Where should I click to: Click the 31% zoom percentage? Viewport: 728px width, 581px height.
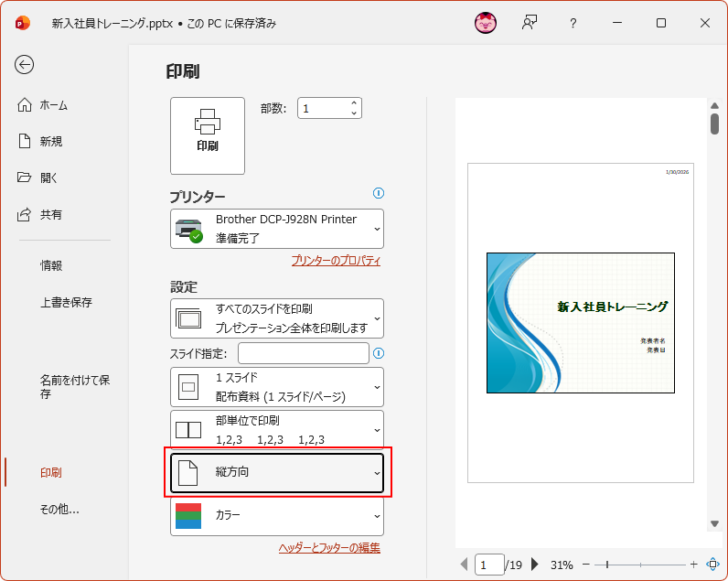(561, 565)
